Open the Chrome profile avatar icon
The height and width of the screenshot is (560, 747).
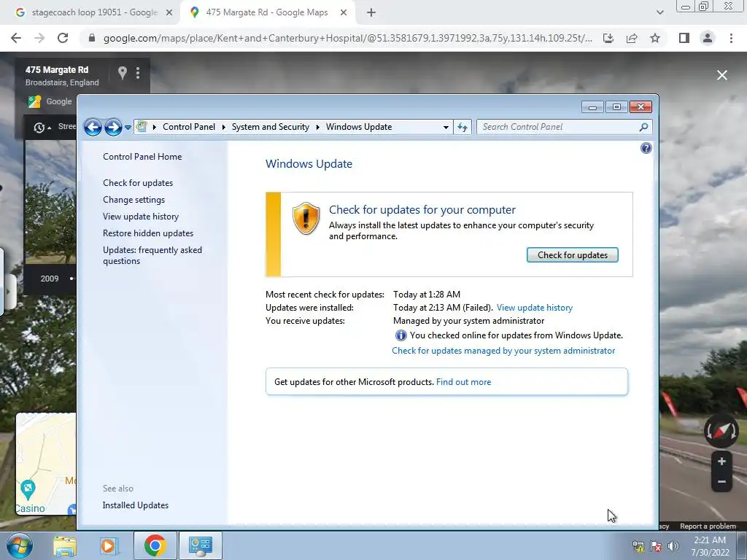point(708,38)
